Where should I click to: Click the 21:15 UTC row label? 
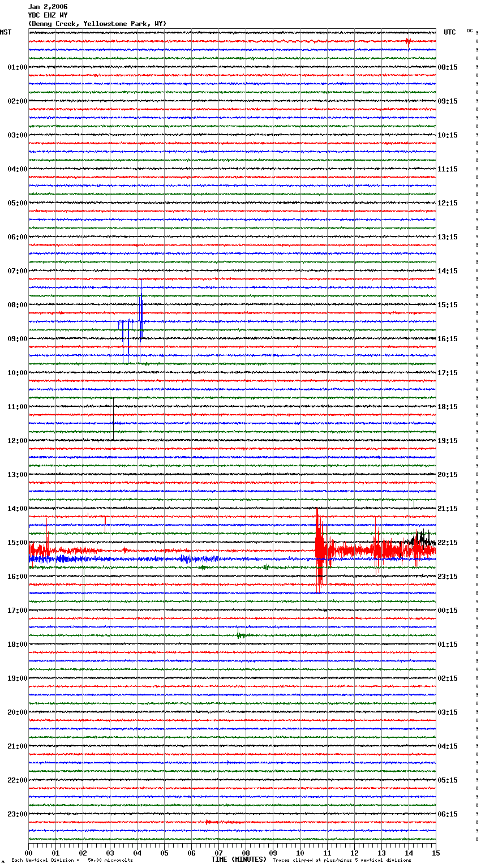tap(448, 509)
